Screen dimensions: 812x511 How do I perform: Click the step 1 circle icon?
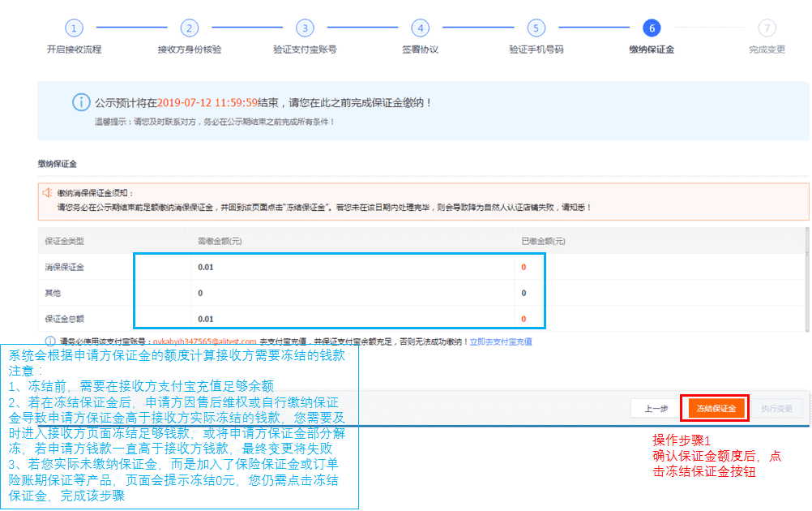74,28
